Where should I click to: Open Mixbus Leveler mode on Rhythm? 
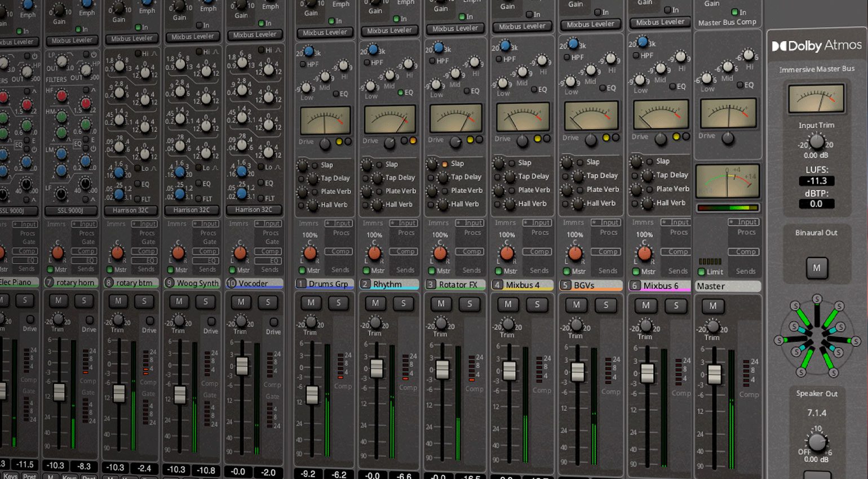tap(390, 30)
